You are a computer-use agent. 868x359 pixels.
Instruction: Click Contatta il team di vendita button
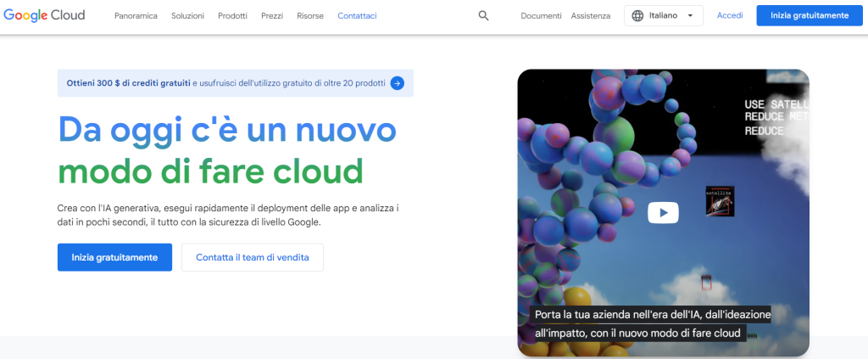(253, 257)
